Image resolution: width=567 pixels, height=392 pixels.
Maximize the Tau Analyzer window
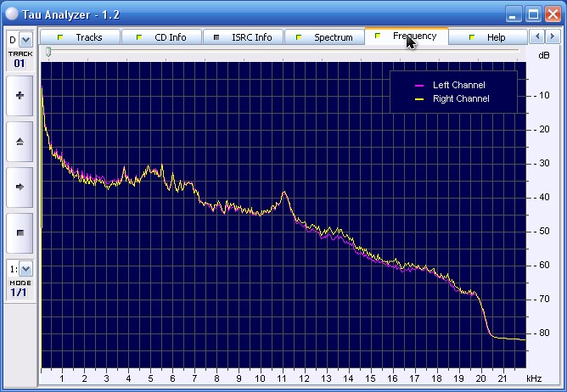533,13
